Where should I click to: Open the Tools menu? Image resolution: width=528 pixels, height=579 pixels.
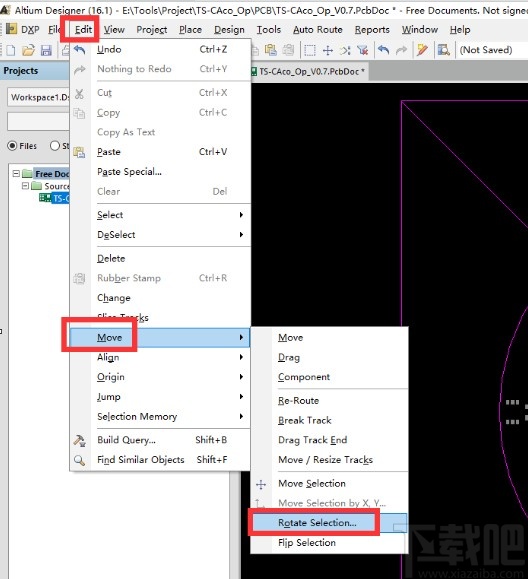point(269,30)
